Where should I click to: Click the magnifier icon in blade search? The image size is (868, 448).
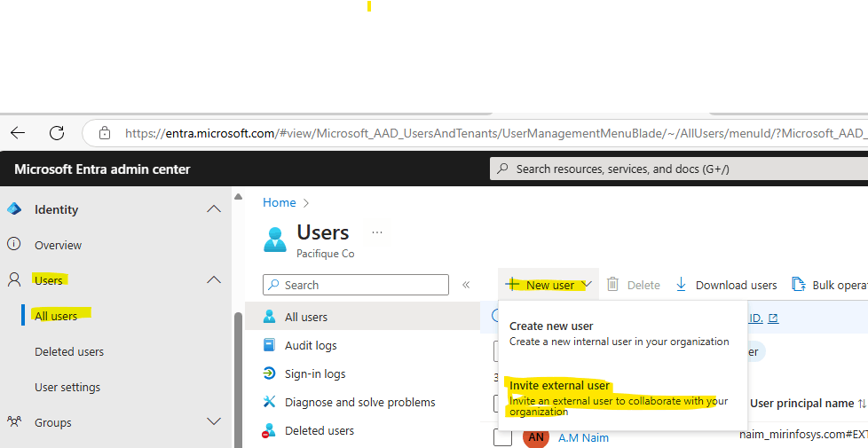(273, 285)
